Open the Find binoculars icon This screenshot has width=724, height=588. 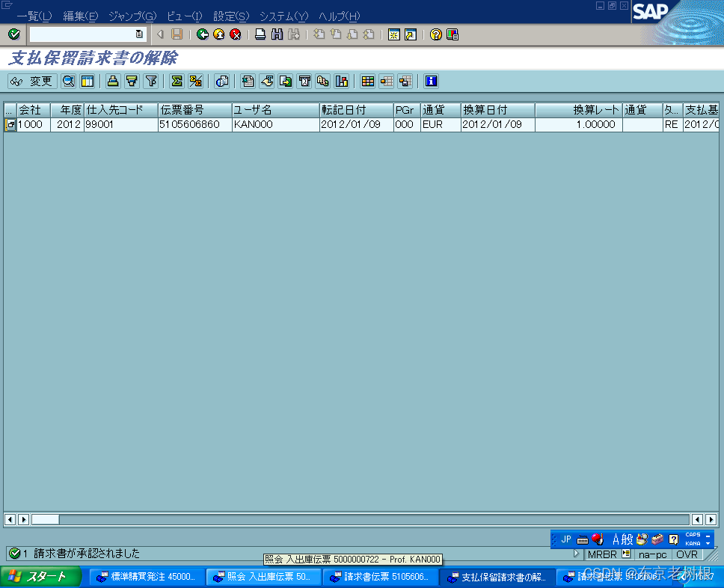tap(275, 34)
